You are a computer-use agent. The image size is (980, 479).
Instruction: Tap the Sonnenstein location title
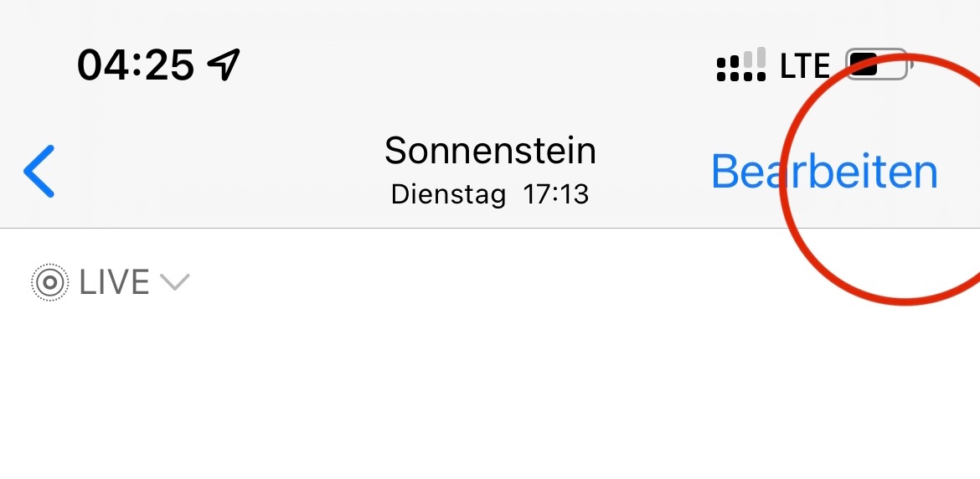click(x=490, y=152)
